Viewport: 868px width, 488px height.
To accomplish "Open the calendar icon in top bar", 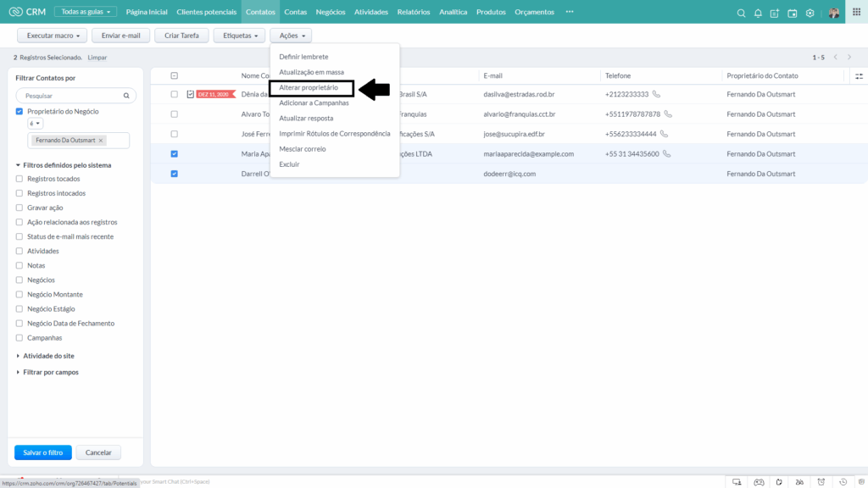I will (x=793, y=13).
